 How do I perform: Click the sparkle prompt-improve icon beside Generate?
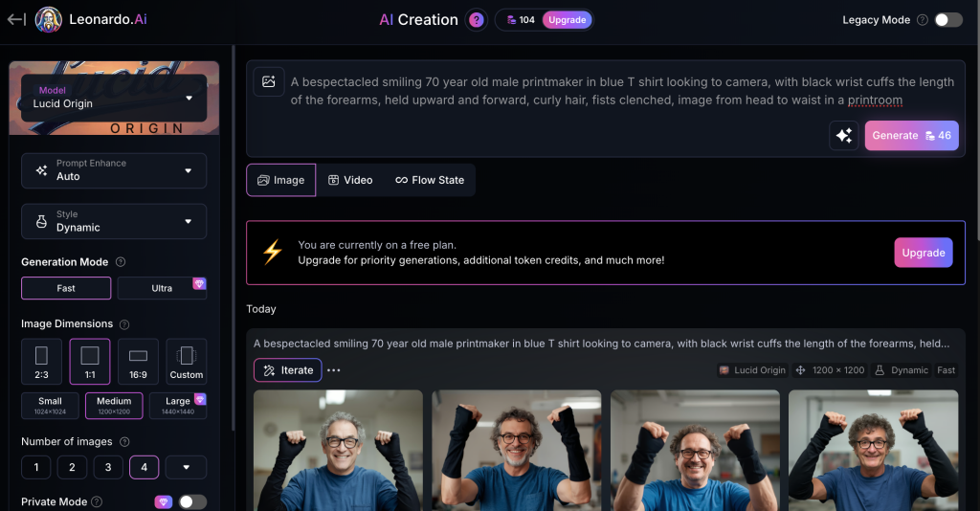click(x=844, y=136)
